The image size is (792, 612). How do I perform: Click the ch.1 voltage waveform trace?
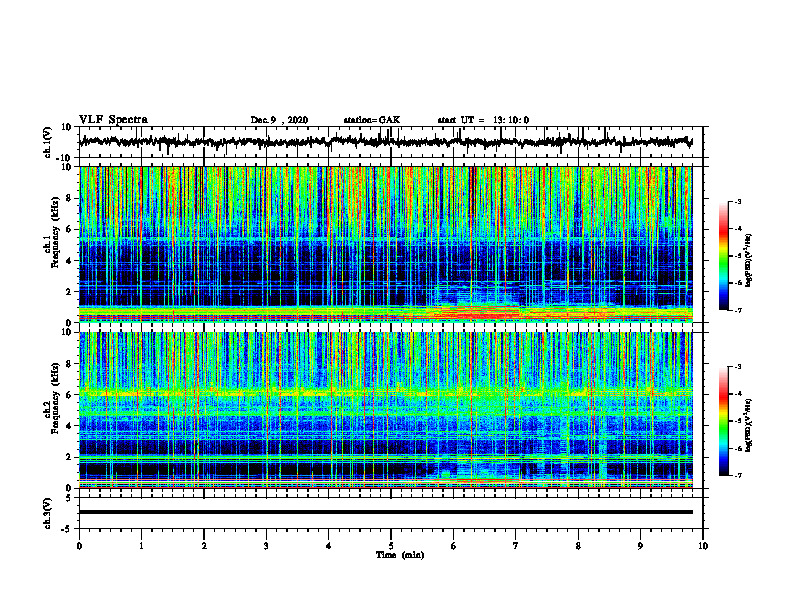(x=386, y=142)
